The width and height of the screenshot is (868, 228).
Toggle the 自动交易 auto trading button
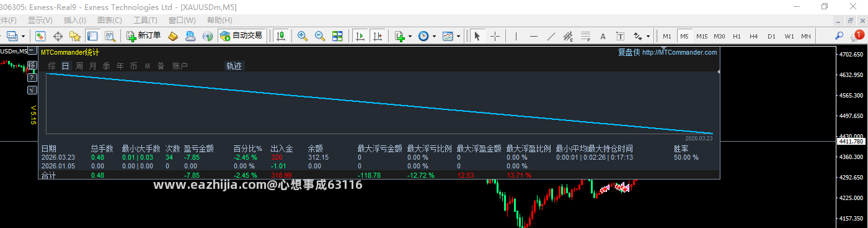click(x=241, y=35)
